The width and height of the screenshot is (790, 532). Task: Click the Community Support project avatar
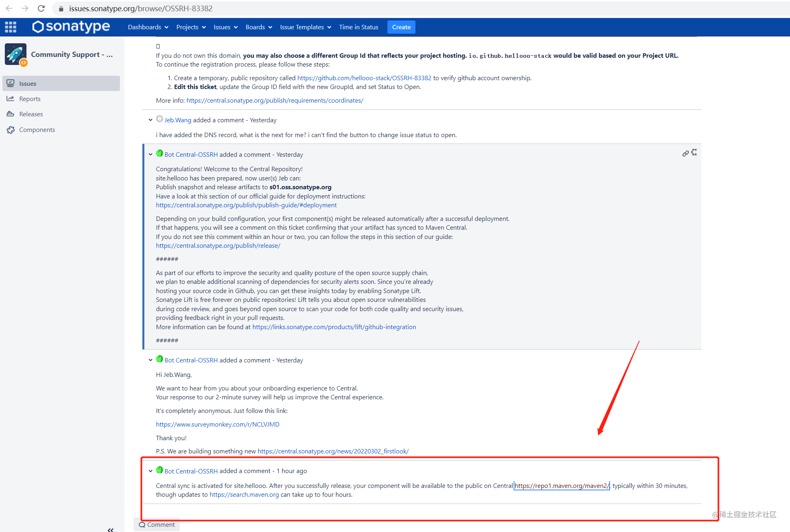[16, 54]
